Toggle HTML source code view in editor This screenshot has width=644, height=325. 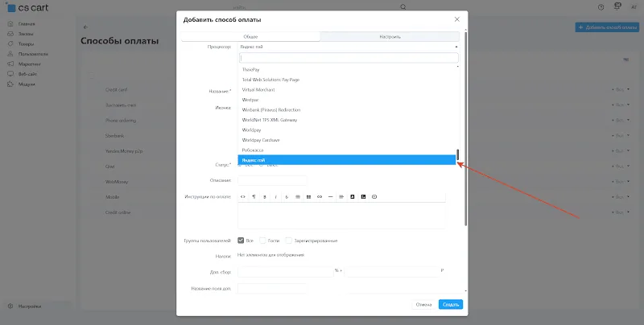coord(243,197)
